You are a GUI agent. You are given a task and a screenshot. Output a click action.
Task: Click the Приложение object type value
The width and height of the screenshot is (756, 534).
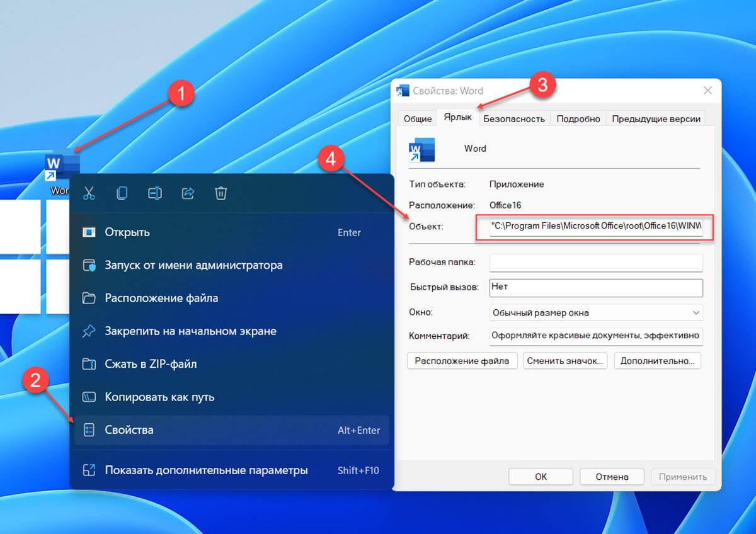tap(517, 185)
